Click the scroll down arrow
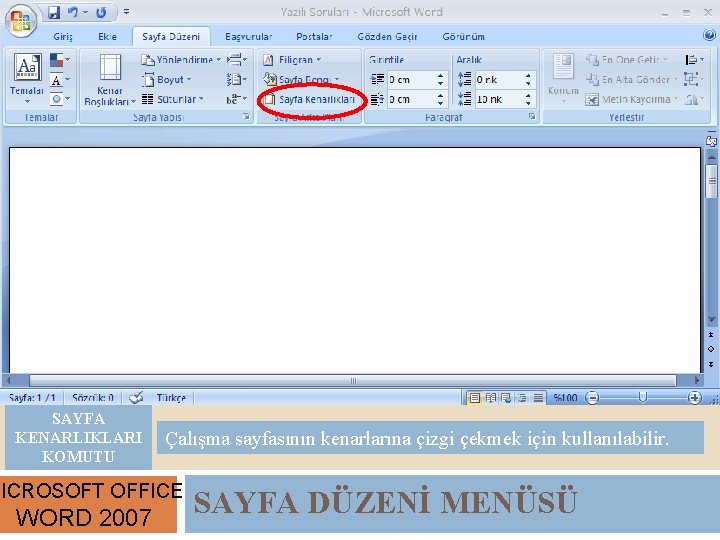 [x=712, y=320]
